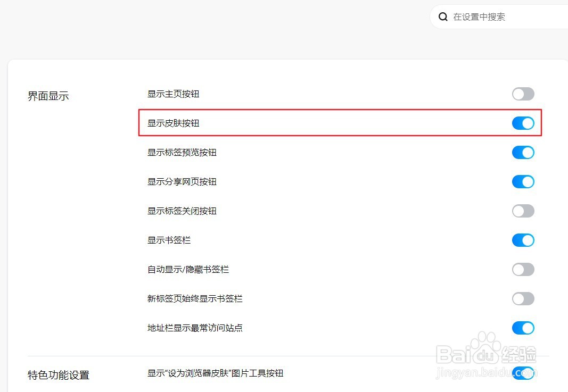
Task: Click the 显示主页按钮 label
Action: click(x=173, y=94)
